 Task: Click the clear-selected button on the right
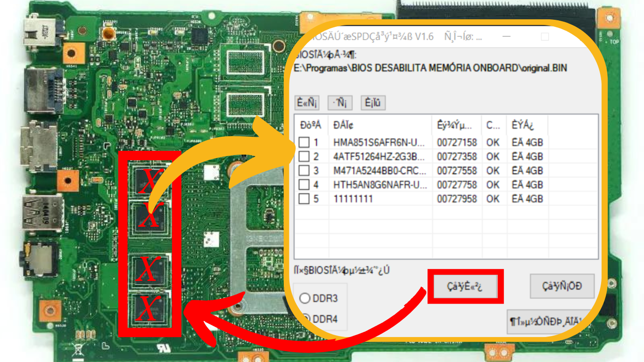coord(562,286)
